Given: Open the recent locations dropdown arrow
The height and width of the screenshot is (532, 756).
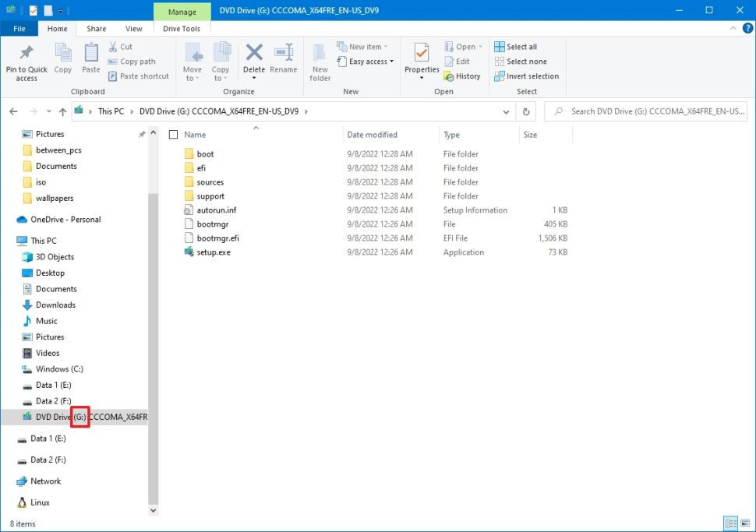Looking at the screenshot, I should [48, 112].
